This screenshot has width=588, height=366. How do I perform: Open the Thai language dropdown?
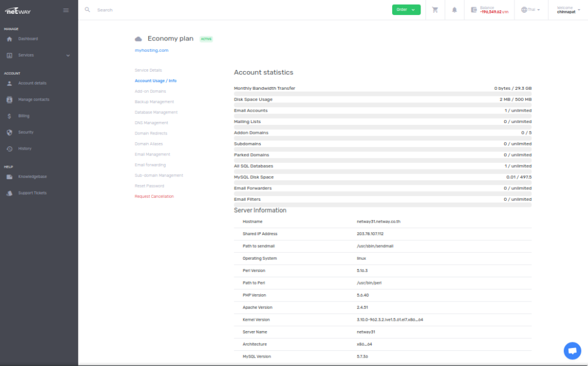point(530,10)
